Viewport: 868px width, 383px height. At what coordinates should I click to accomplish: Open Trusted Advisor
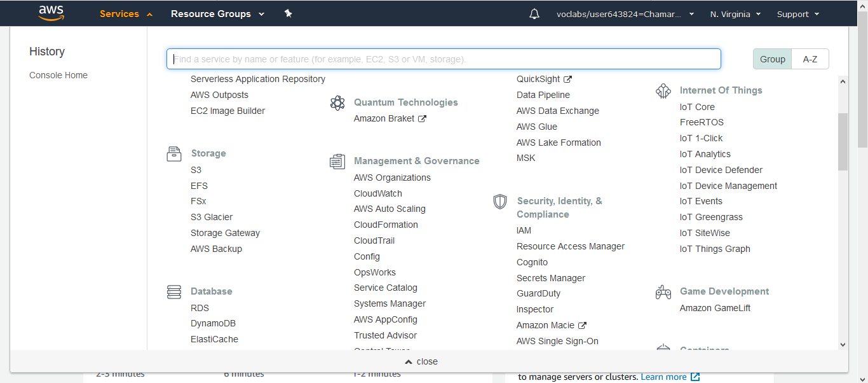pos(385,335)
